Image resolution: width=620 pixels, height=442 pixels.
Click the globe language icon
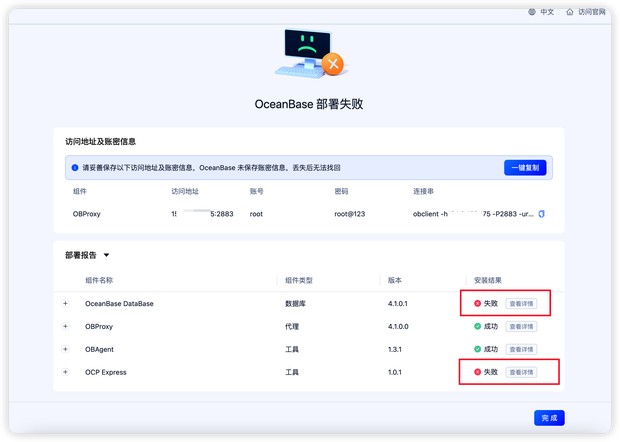pyautogui.click(x=532, y=12)
